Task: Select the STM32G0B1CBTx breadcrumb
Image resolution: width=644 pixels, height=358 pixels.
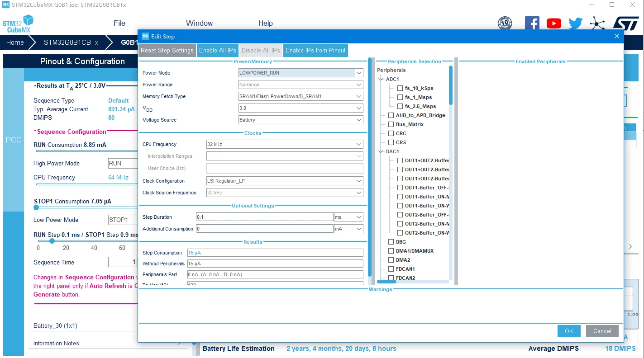Action: pyautogui.click(x=71, y=42)
